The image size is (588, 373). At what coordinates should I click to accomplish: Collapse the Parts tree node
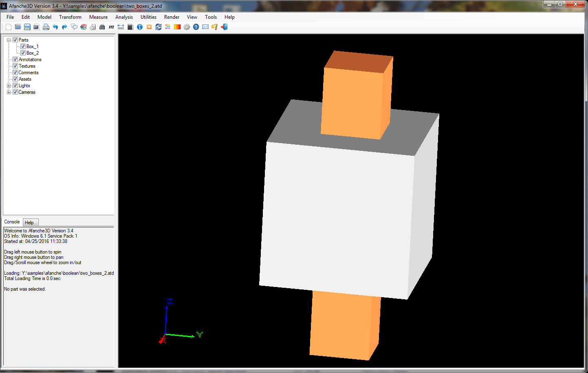[x=9, y=40]
